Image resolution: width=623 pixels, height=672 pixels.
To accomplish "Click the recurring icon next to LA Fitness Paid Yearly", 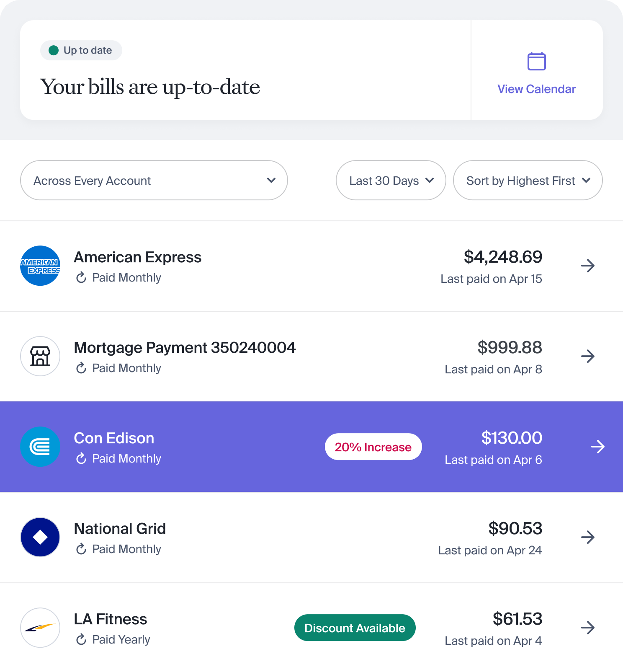I will click(x=81, y=639).
